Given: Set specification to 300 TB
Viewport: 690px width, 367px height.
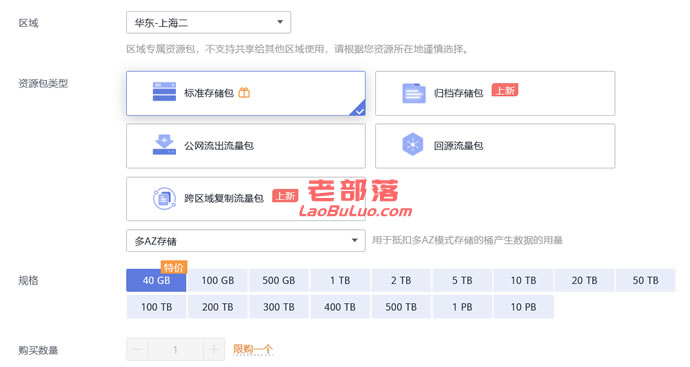Looking at the screenshot, I should coord(279,307).
